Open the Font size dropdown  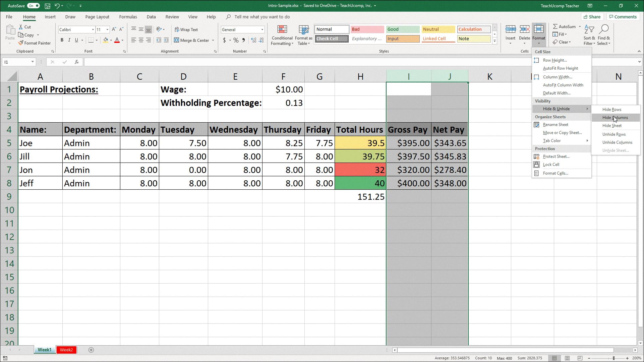click(x=108, y=29)
